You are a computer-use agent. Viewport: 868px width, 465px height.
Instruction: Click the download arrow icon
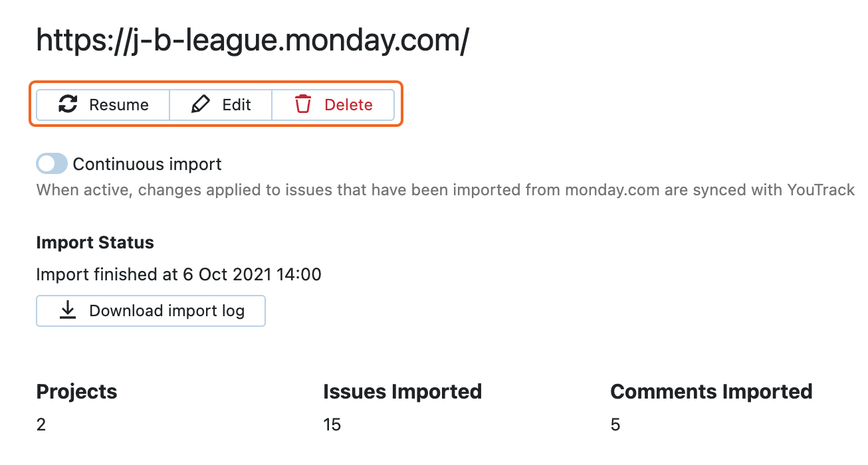tap(68, 311)
